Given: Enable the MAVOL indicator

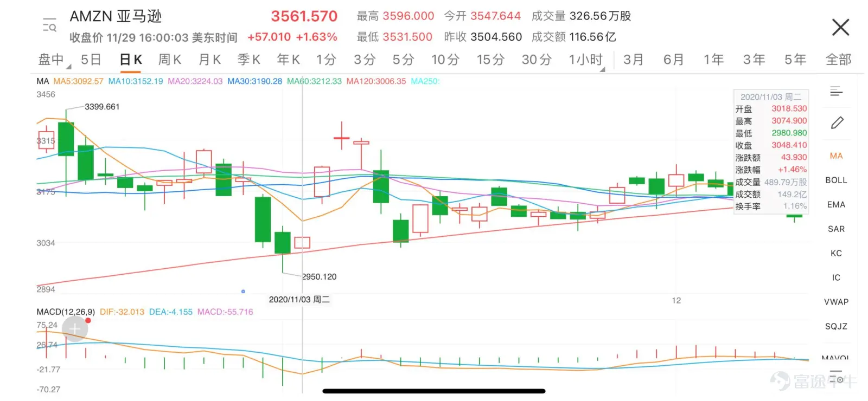Looking at the screenshot, I should 835,358.
